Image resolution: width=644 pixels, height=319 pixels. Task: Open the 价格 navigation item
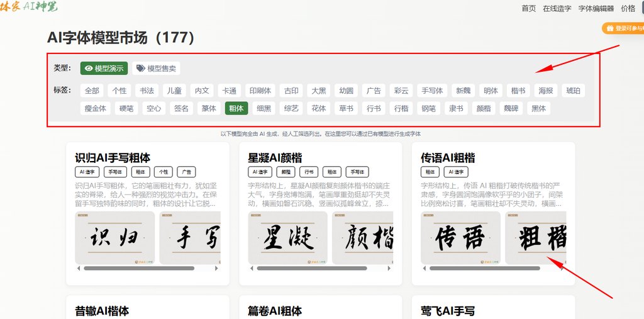click(x=628, y=8)
